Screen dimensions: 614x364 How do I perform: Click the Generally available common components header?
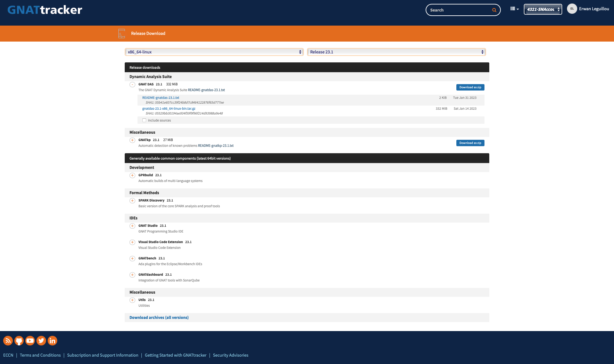pyautogui.click(x=307, y=158)
